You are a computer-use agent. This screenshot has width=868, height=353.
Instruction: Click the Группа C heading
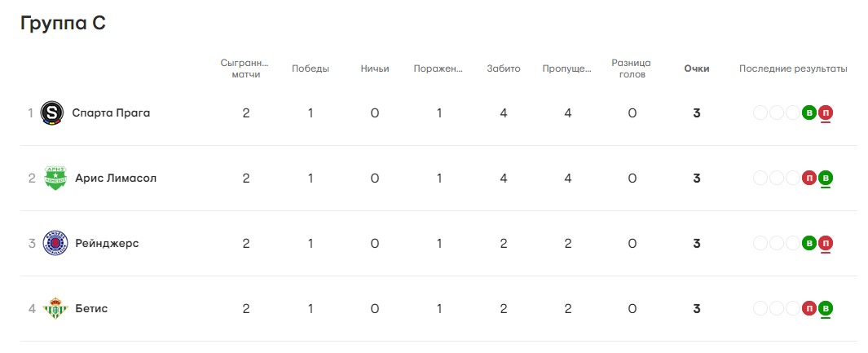click(63, 24)
